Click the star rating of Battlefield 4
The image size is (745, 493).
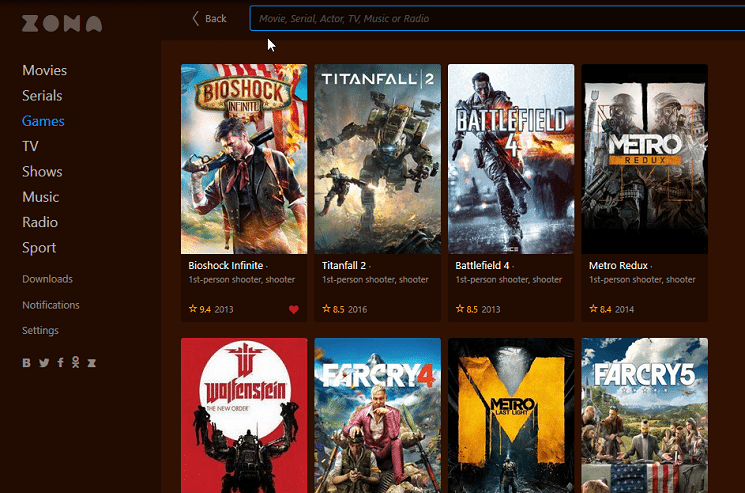point(467,309)
